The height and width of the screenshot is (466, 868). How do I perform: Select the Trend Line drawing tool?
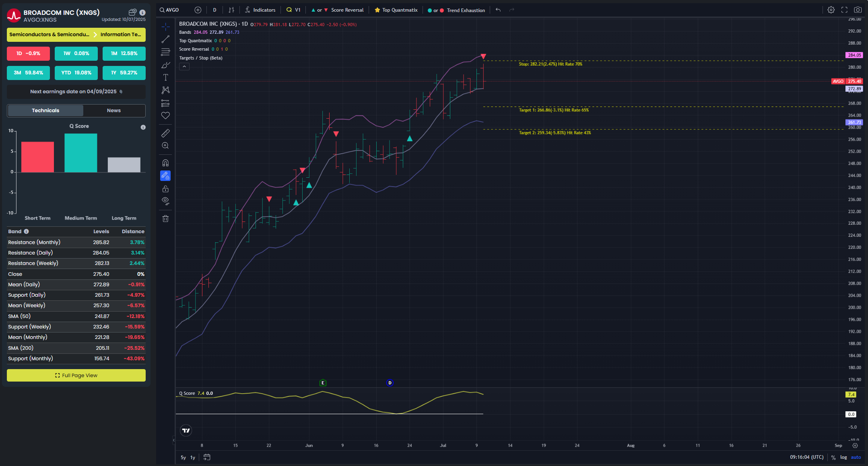(x=165, y=39)
